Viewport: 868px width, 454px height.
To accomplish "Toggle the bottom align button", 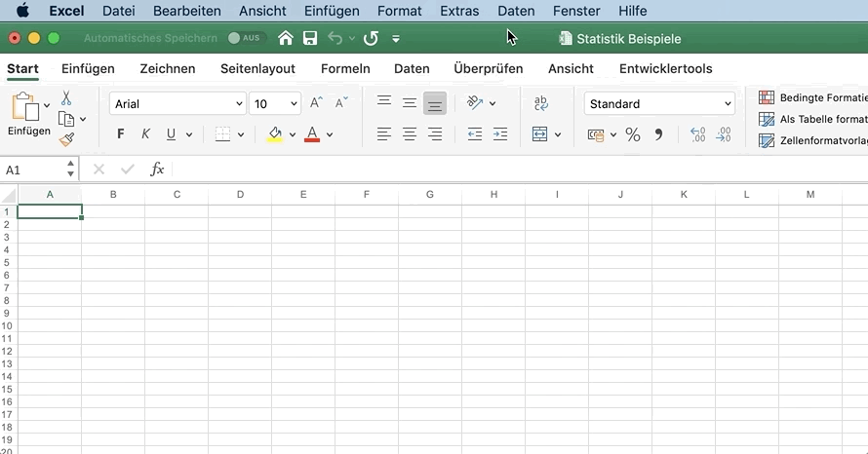I will tap(435, 103).
